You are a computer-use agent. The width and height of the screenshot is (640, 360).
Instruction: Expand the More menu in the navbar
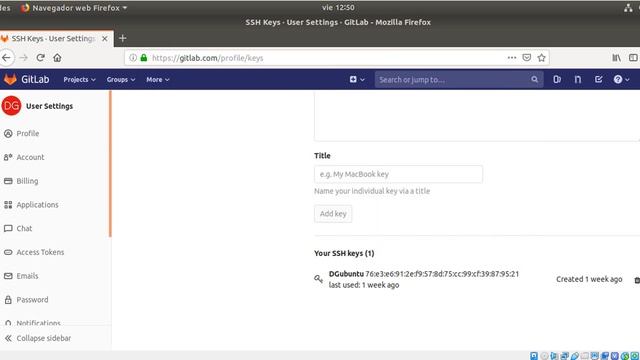click(x=158, y=80)
